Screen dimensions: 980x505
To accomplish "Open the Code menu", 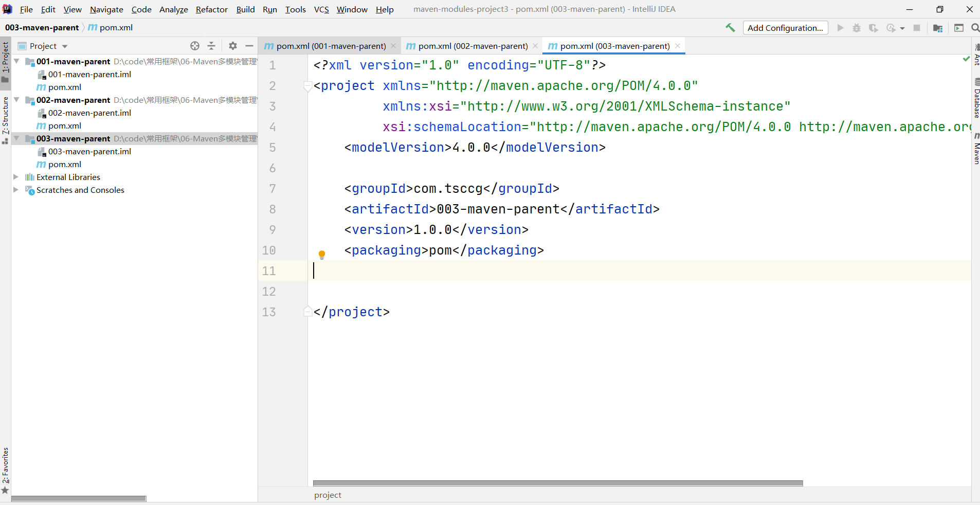I will pos(141,9).
